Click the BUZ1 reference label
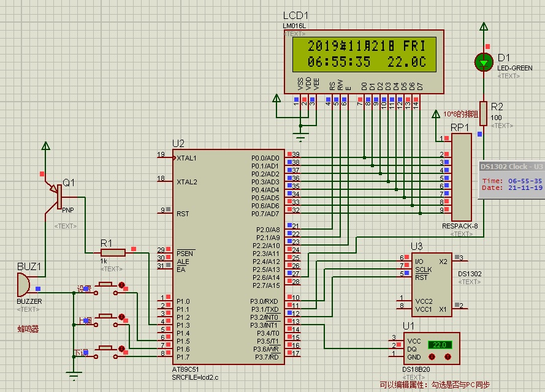545x392 pixels. 29,266
